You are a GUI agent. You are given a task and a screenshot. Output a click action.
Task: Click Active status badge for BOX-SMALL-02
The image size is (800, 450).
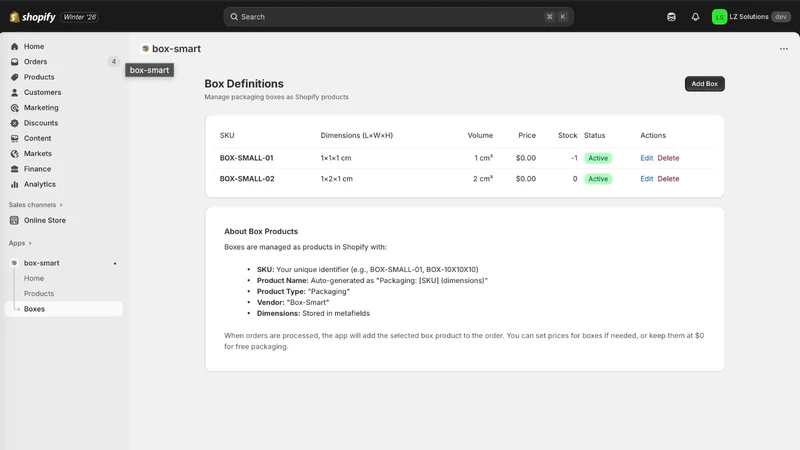click(x=598, y=179)
